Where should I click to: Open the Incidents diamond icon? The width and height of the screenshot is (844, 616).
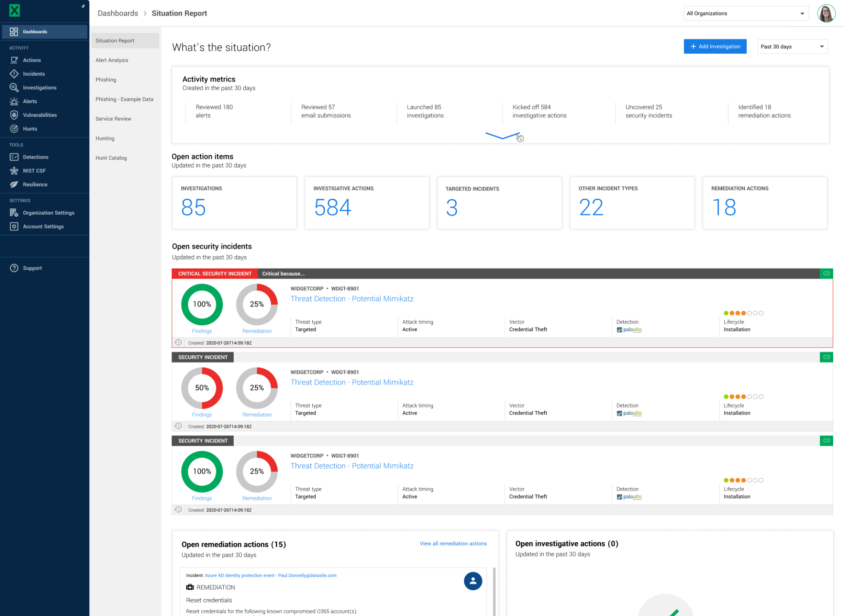coord(14,74)
